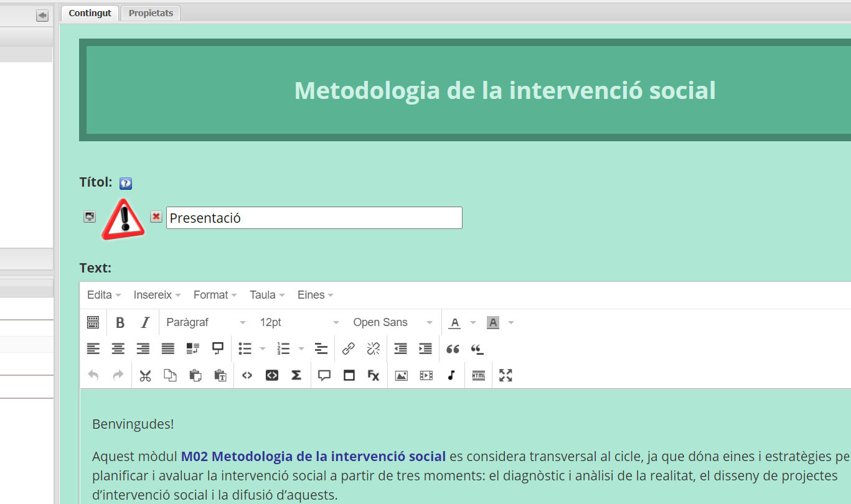This screenshot has width=851, height=504.
Task: Justify the text
Action: [167, 348]
